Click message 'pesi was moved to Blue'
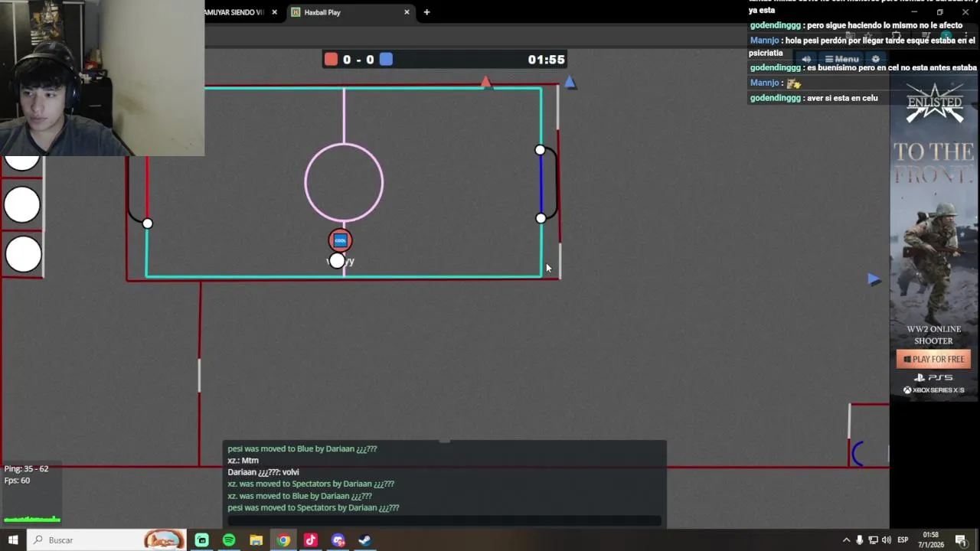 coord(302,449)
